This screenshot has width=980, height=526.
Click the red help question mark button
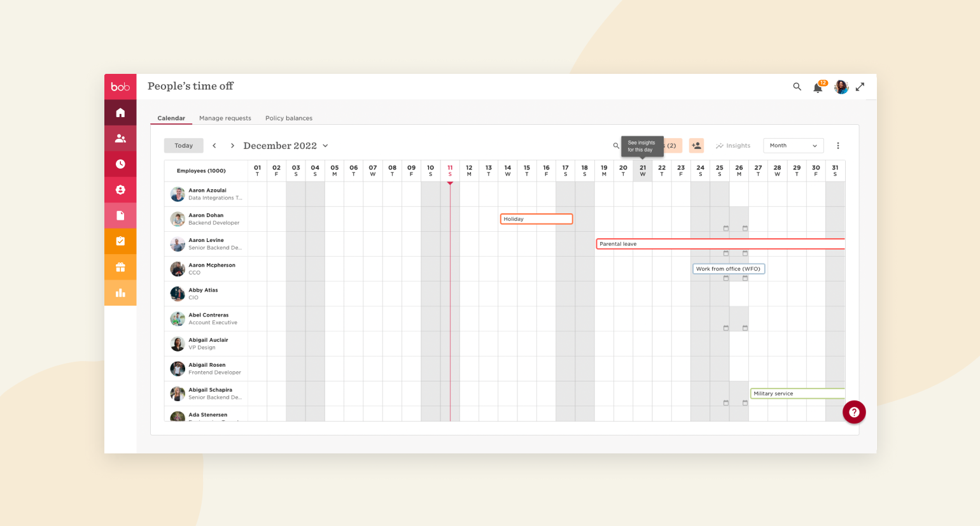pos(854,412)
